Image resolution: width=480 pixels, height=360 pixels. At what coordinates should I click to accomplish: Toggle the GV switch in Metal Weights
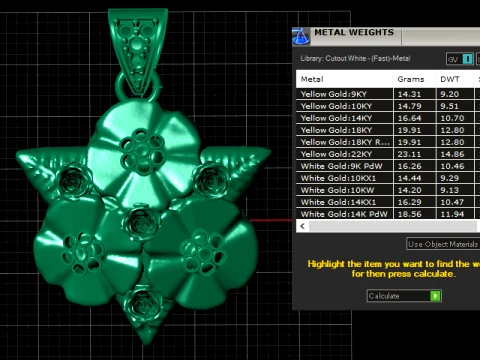(x=460, y=59)
